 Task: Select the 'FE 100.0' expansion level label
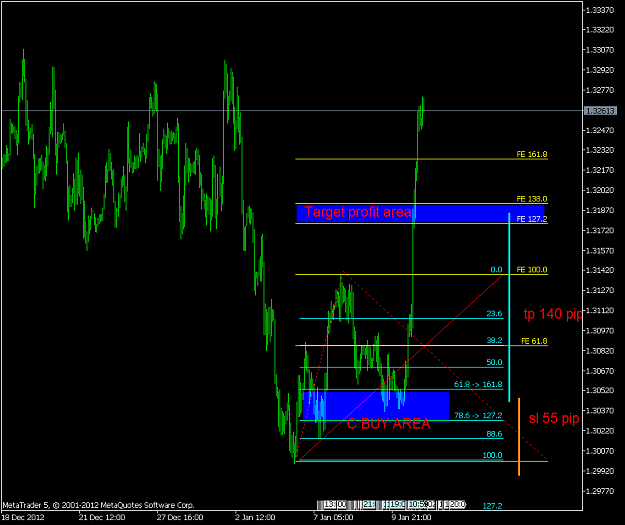[532, 270]
